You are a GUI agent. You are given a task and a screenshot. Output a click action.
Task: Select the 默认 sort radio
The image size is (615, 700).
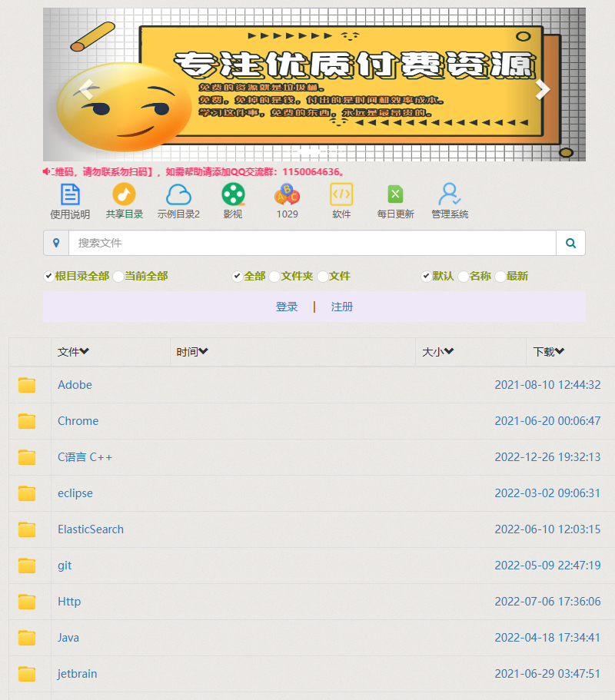point(426,277)
